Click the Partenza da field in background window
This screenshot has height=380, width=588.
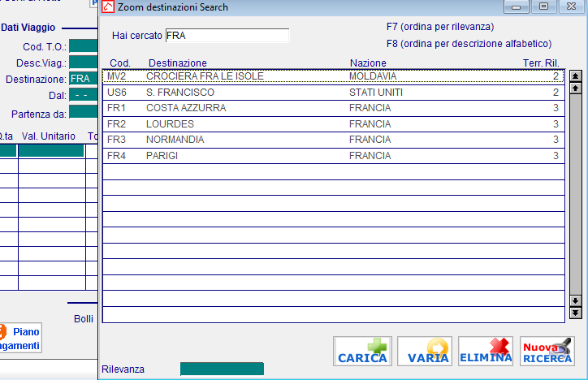click(84, 112)
